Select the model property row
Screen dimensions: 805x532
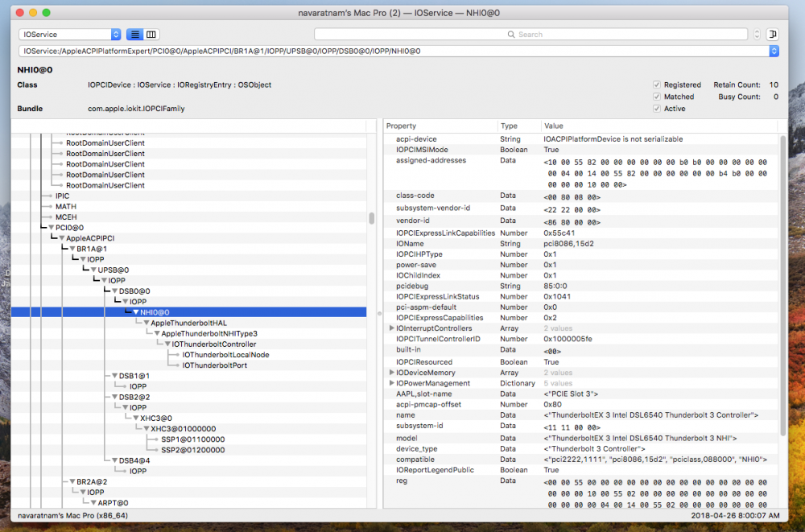(x=580, y=438)
